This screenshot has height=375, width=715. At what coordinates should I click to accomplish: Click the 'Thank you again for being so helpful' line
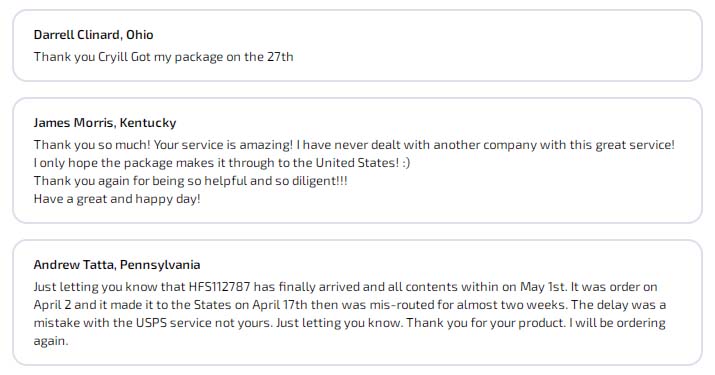[x=191, y=181]
